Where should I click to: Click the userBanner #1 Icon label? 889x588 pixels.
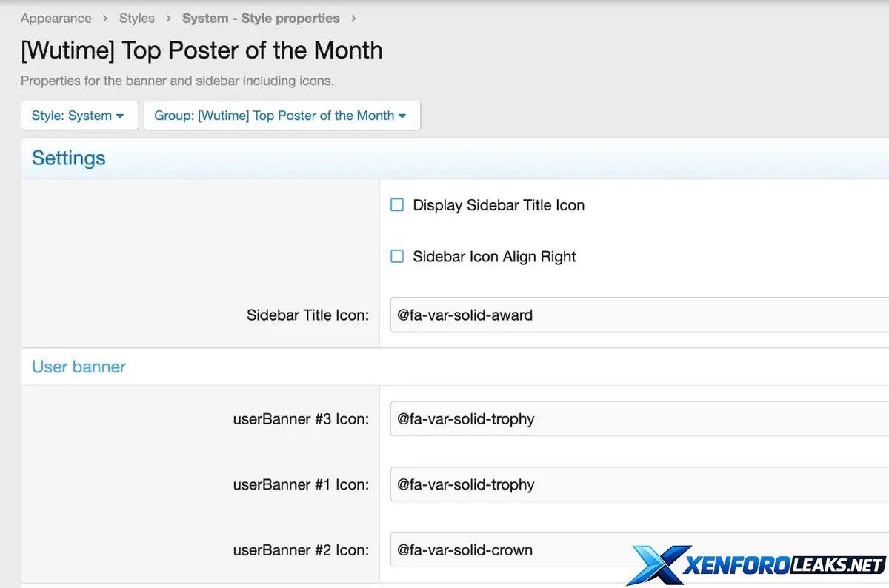[x=301, y=484]
